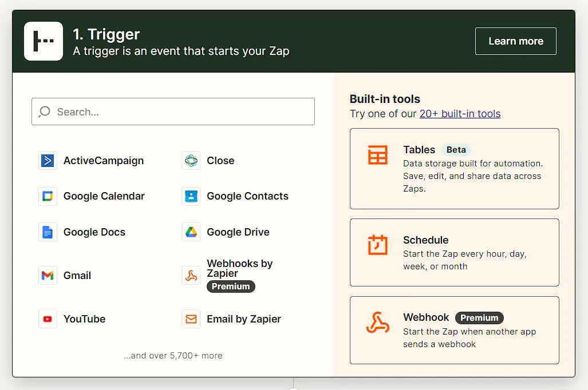Click the YouTube play icon
Image resolution: width=588 pixels, height=390 pixels.
48,319
